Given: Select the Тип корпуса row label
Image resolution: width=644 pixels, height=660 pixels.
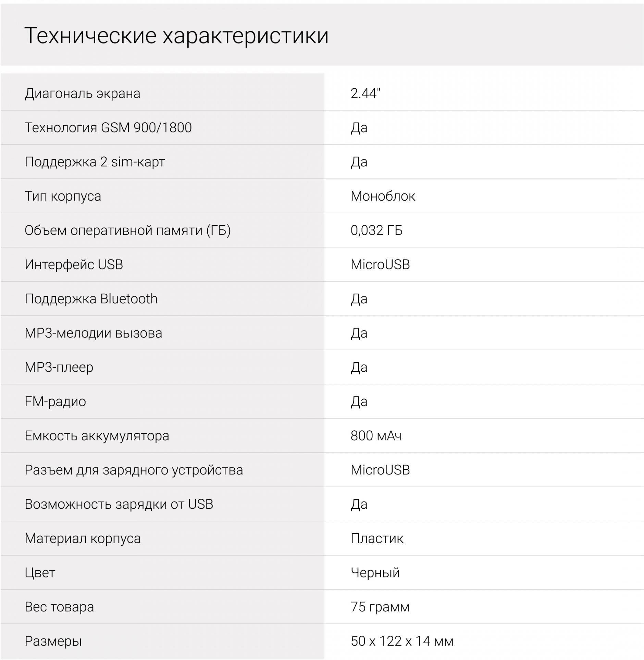Looking at the screenshot, I should 63,196.
